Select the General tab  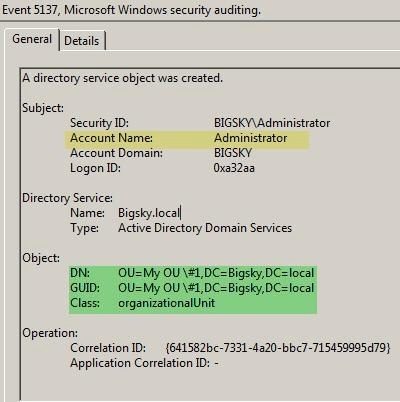click(x=32, y=39)
